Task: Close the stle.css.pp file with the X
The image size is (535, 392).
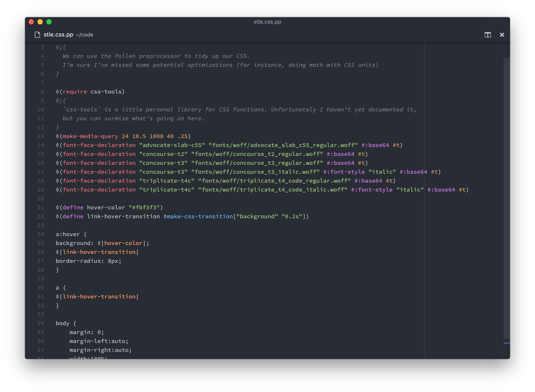Action: (x=502, y=35)
